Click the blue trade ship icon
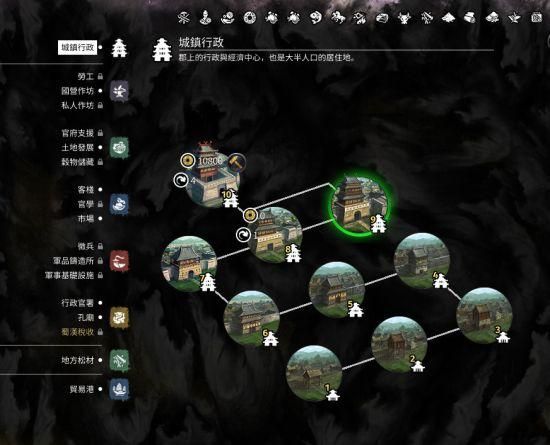The image size is (550, 445). (119, 389)
